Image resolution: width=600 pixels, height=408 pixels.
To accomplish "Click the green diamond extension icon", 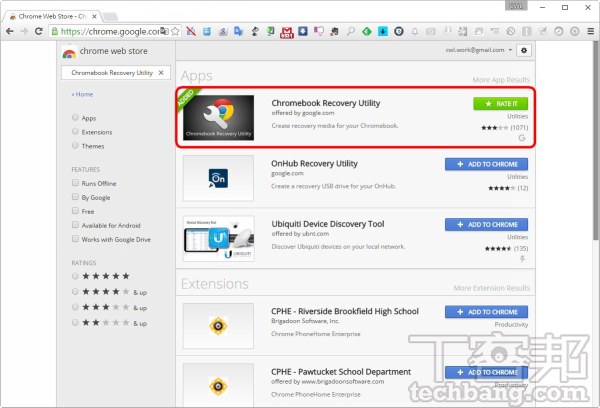I will (x=367, y=31).
